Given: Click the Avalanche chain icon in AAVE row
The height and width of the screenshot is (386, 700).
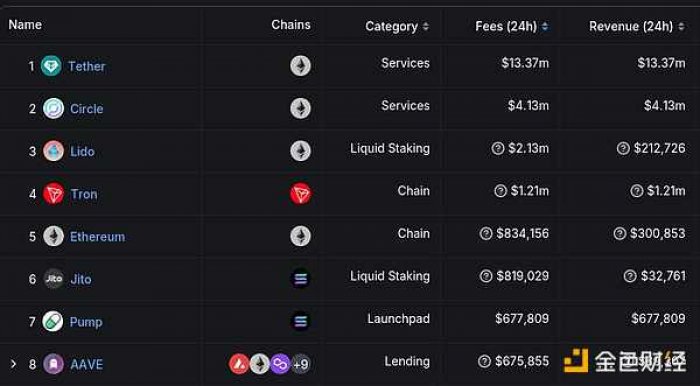Looking at the screenshot, I should click(x=239, y=364).
